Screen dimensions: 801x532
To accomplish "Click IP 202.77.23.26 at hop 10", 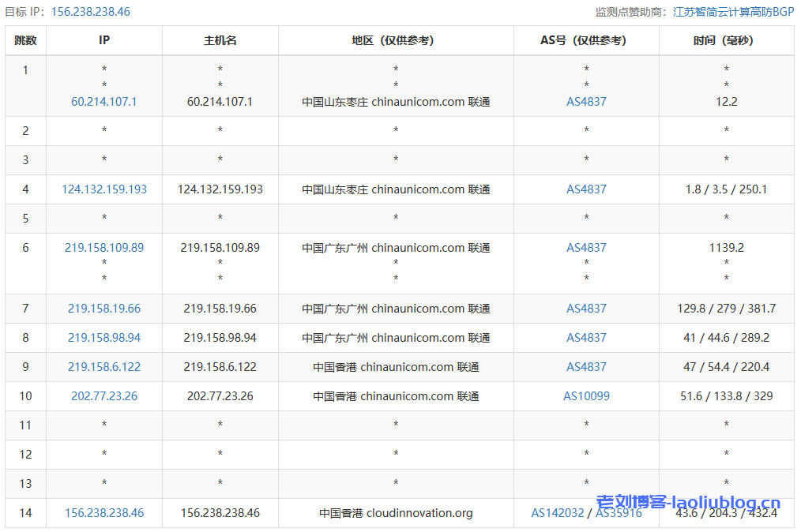I will click(x=103, y=395).
